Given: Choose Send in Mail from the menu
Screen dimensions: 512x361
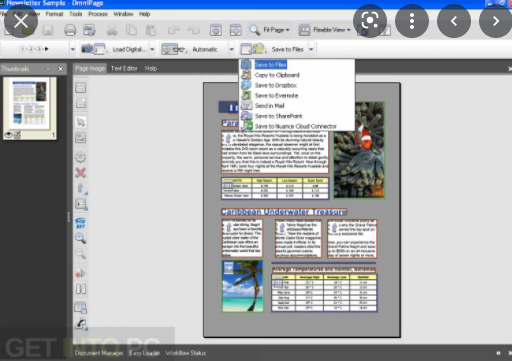Looking at the screenshot, I should (x=297, y=106).
